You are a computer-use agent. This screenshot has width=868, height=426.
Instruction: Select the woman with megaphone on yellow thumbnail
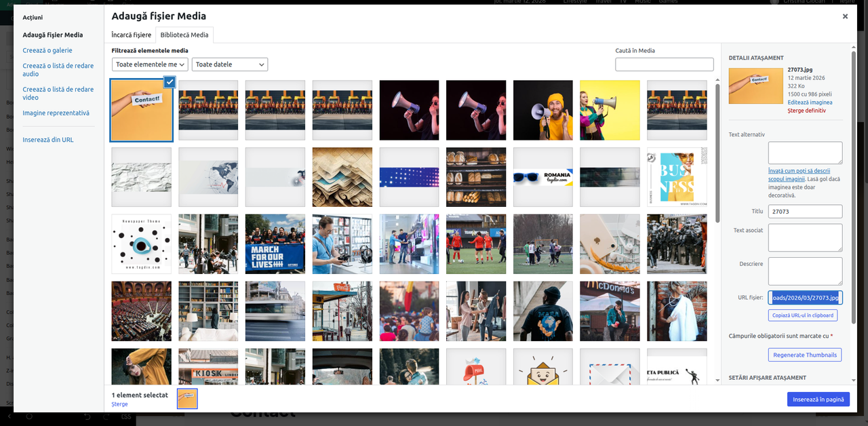click(610, 111)
